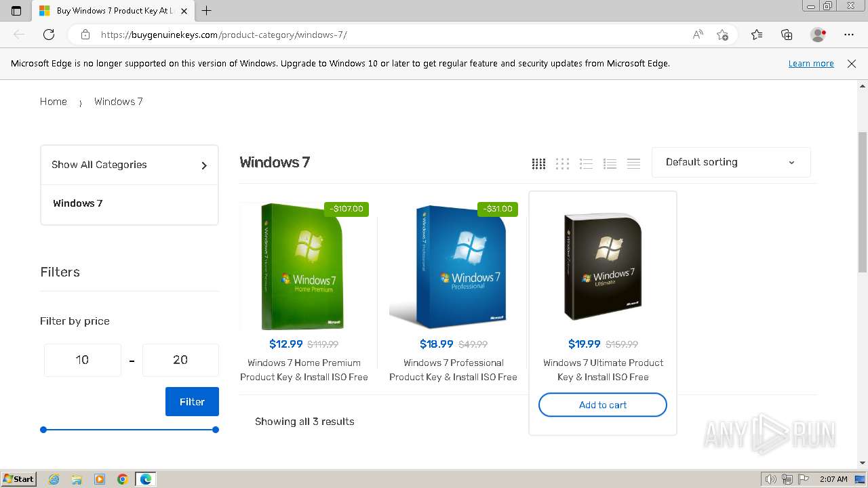
Task: Open File Explorer from taskbar
Action: 77,479
